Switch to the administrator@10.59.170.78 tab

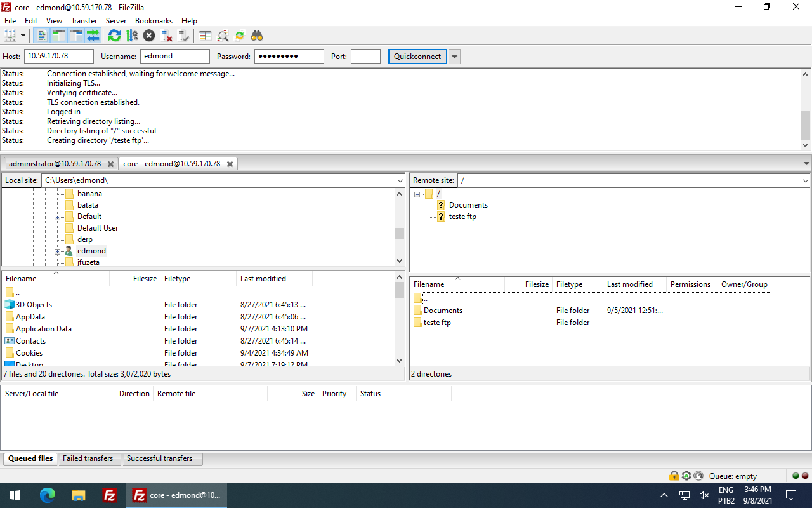tap(57, 163)
